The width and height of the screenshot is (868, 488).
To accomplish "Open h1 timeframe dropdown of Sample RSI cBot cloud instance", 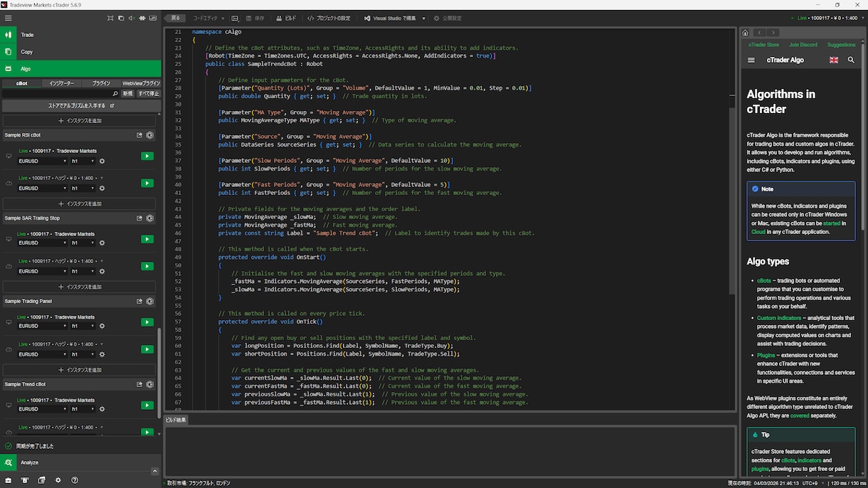I will coord(83,189).
